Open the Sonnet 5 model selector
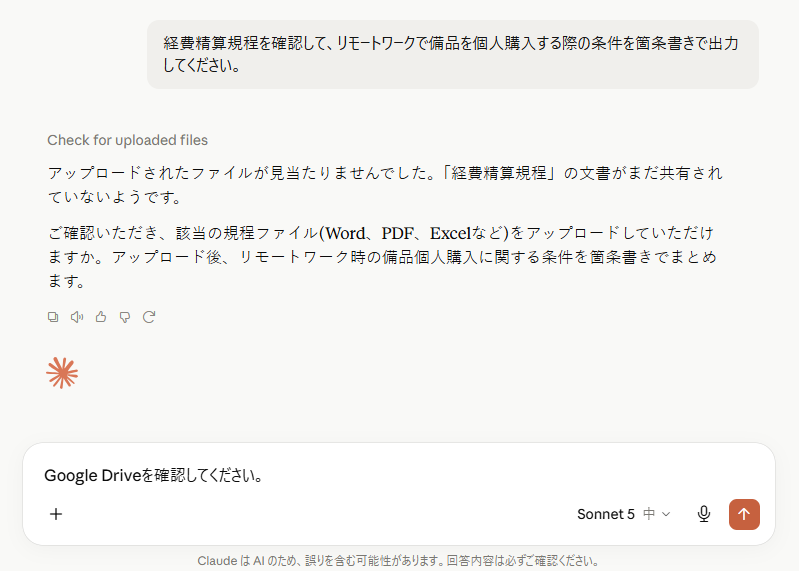Image resolution: width=799 pixels, height=571 pixels. click(623, 514)
